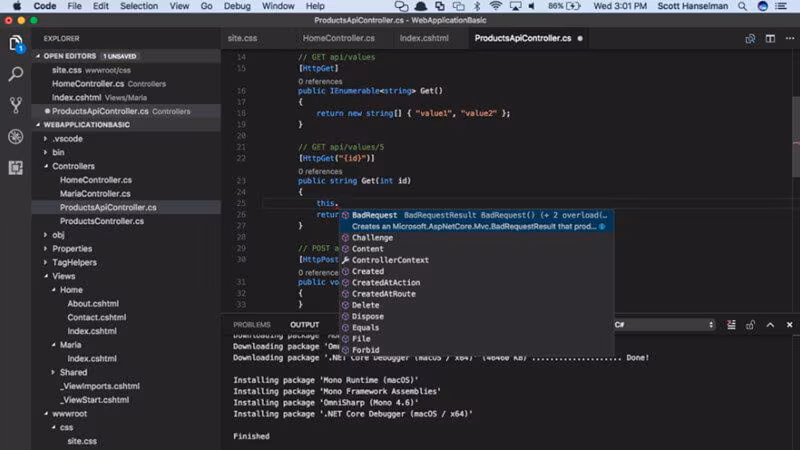This screenshot has height=450, width=800.
Task: Click the Bluetooth menu bar icon
Action: click(477, 6)
